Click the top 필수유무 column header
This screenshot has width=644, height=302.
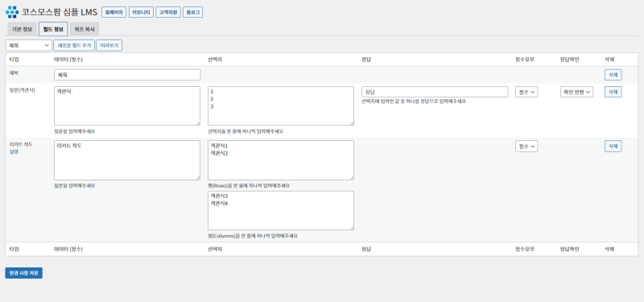[525, 60]
